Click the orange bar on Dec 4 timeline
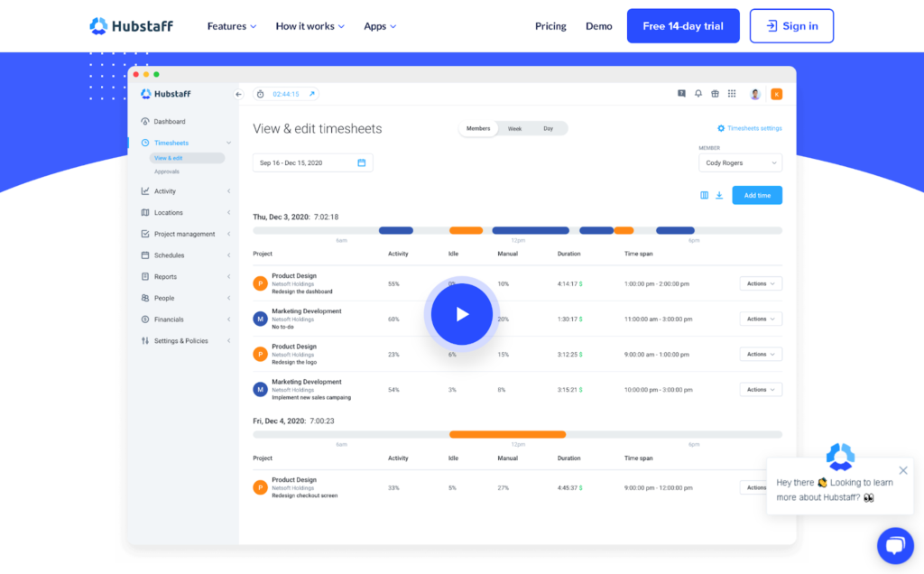The height and width of the screenshot is (574, 924). [x=507, y=434]
